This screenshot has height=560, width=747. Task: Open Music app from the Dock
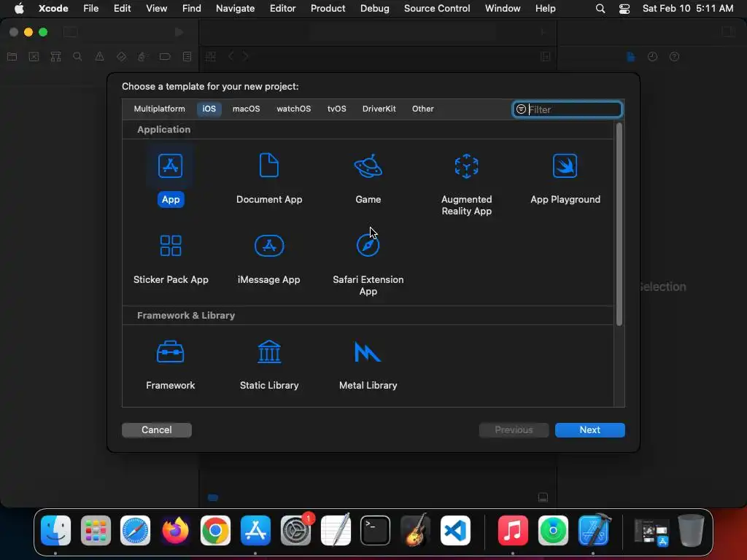point(513,530)
